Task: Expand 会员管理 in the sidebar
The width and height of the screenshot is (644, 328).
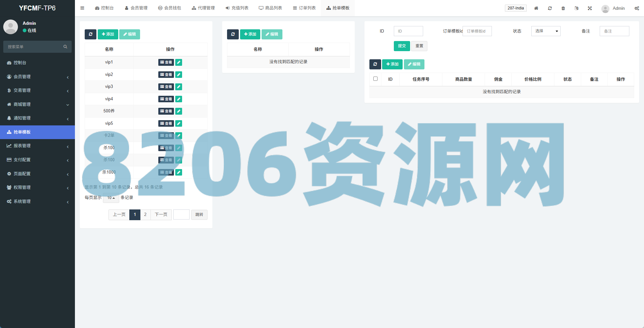Action: 37,77
